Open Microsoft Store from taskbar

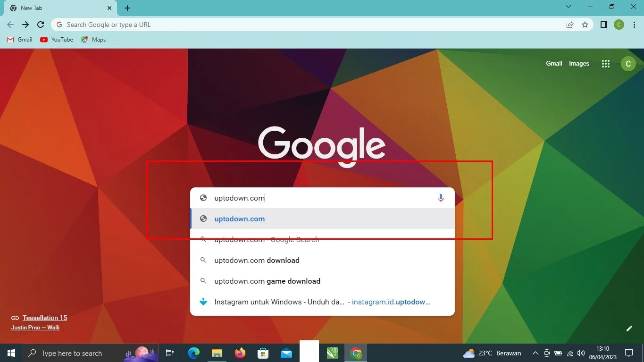click(x=263, y=353)
